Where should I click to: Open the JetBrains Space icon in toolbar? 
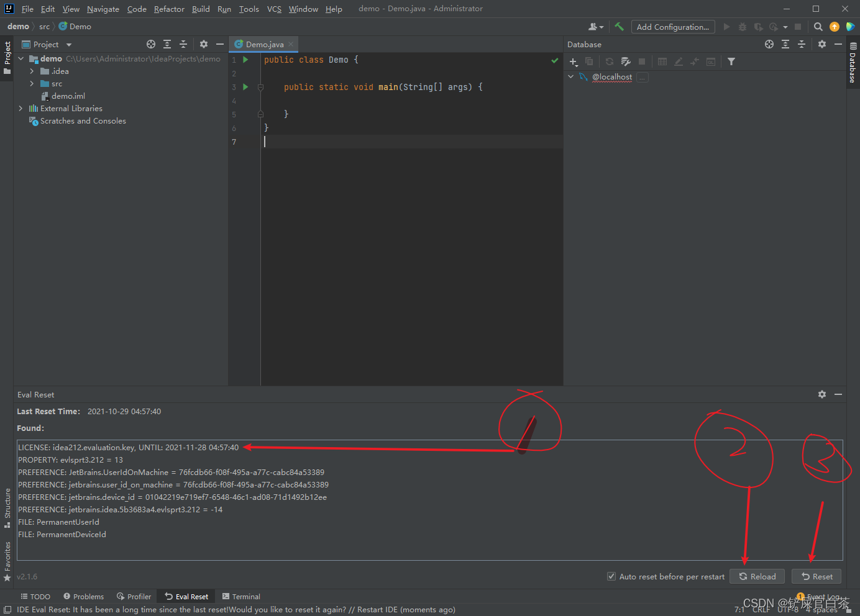[x=851, y=27]
